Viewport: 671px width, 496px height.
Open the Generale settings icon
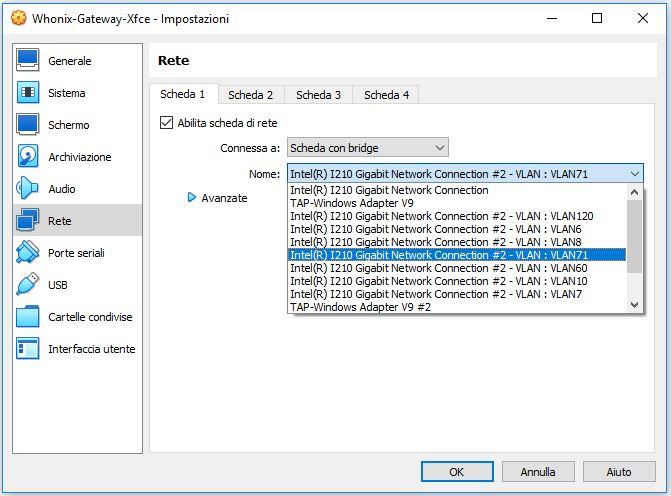click(x=28, y=60)
